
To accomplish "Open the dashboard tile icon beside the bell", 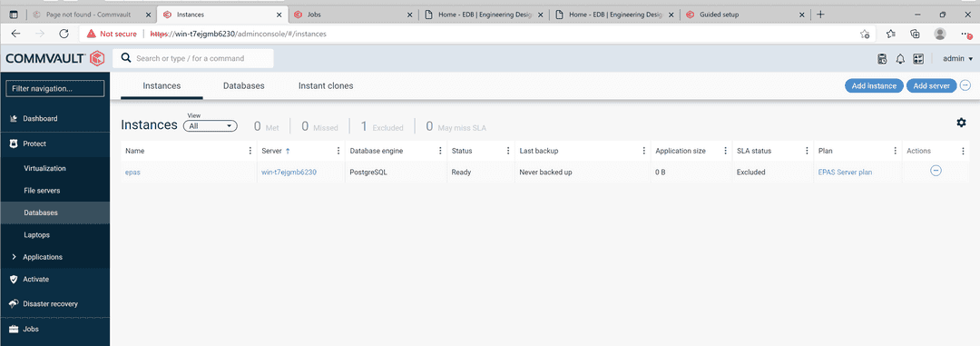I will 918,59.
